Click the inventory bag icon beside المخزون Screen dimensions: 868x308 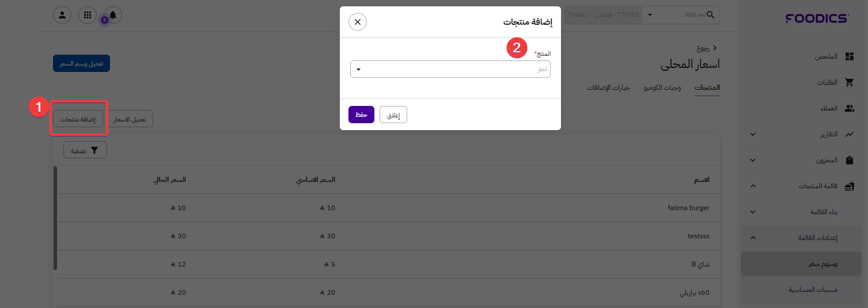pyautogui.click(x=849, y=161)
